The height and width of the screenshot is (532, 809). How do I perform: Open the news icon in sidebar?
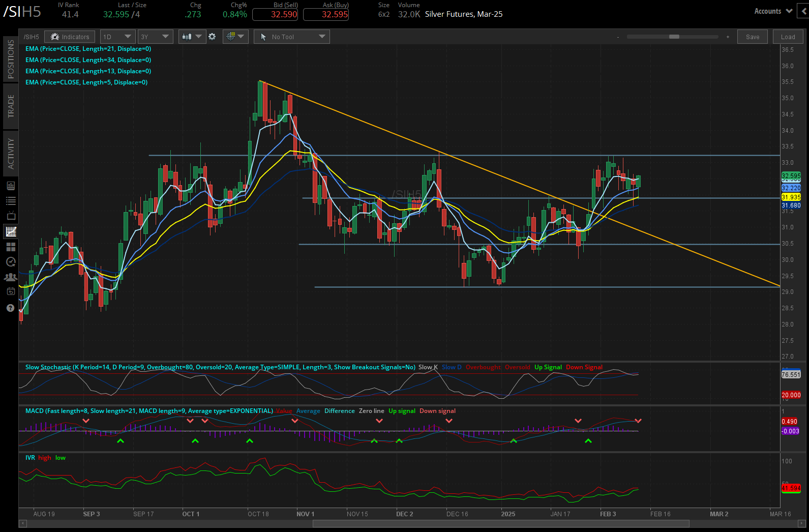(11, 186)
